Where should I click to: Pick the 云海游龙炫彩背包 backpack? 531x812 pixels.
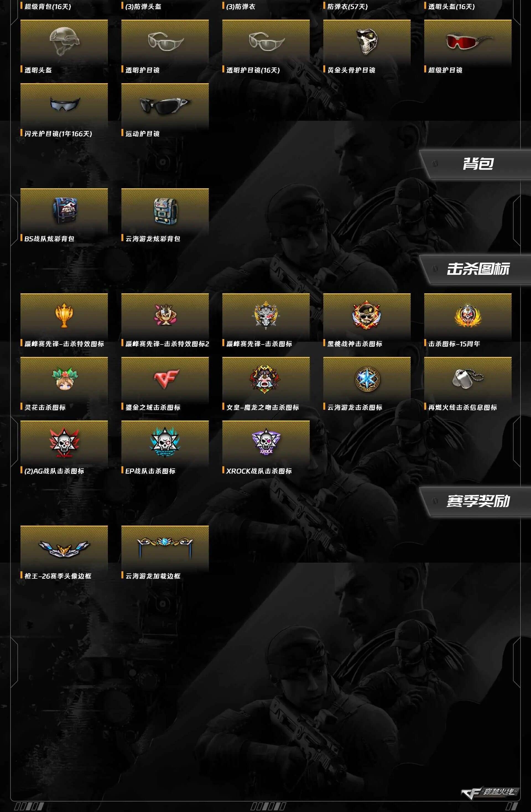click(165, 210)
